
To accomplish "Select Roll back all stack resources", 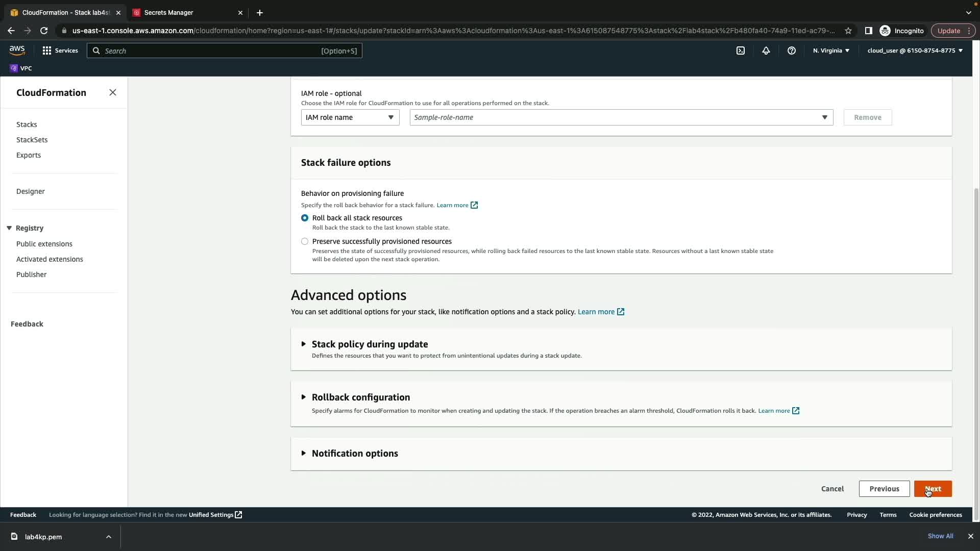I will [x=305, y=218].
